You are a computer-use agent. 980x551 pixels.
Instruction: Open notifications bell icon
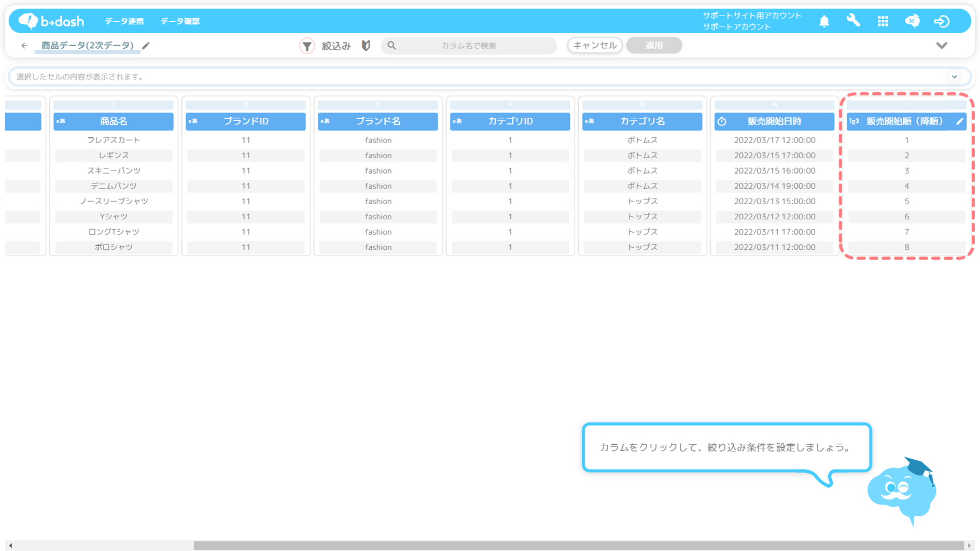(824, 21)
